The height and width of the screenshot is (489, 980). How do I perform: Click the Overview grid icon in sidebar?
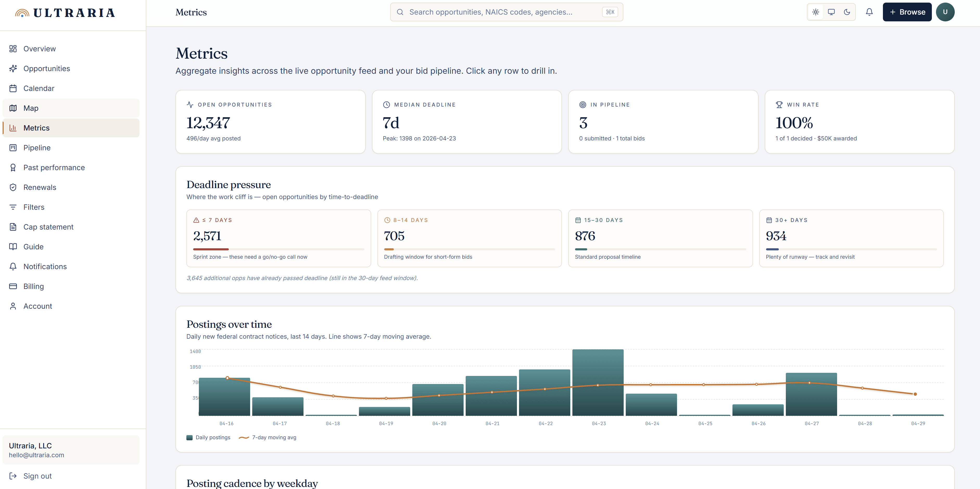coord(13,49)
